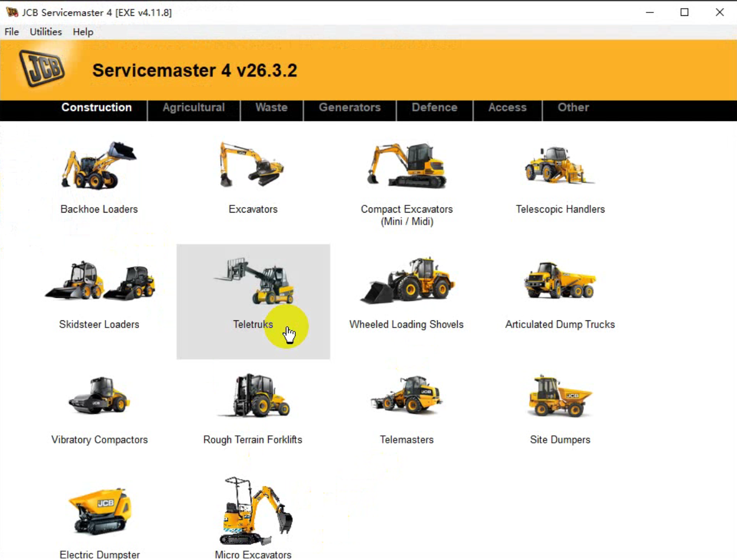Select the Teletruks machine image
737x560 pixels.
click(x=255, y=280)
